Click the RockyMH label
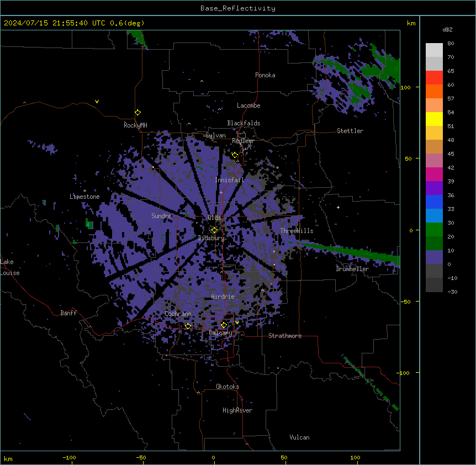Screen dimensions: 476x465 click(x=135, y=125)
